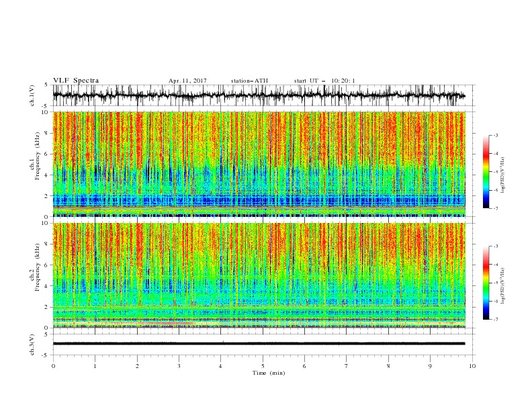The width and height of the screenshot is (532, 411).
Task: Click the color scale bar beside ch.1 spectrogram
Action: pos(486,172)
